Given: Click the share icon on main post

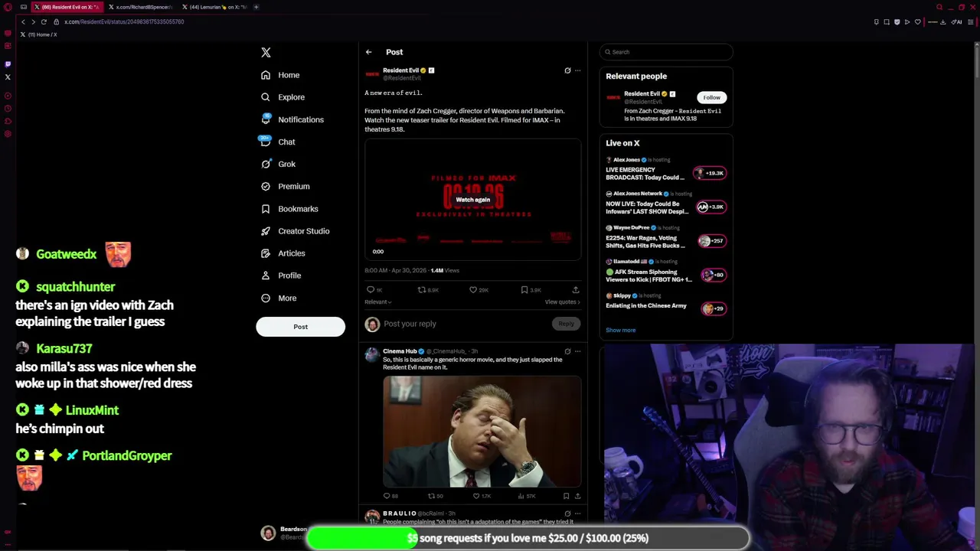Looking at the screenshot, I should pyautogui.click(x=576, y=290).
